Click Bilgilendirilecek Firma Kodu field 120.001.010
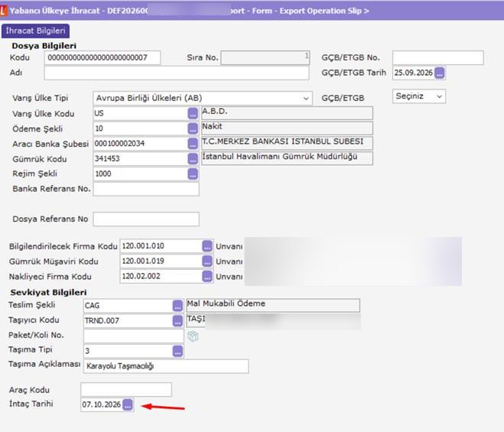Viewport: 504px width, 432px height. pos(161,246)
